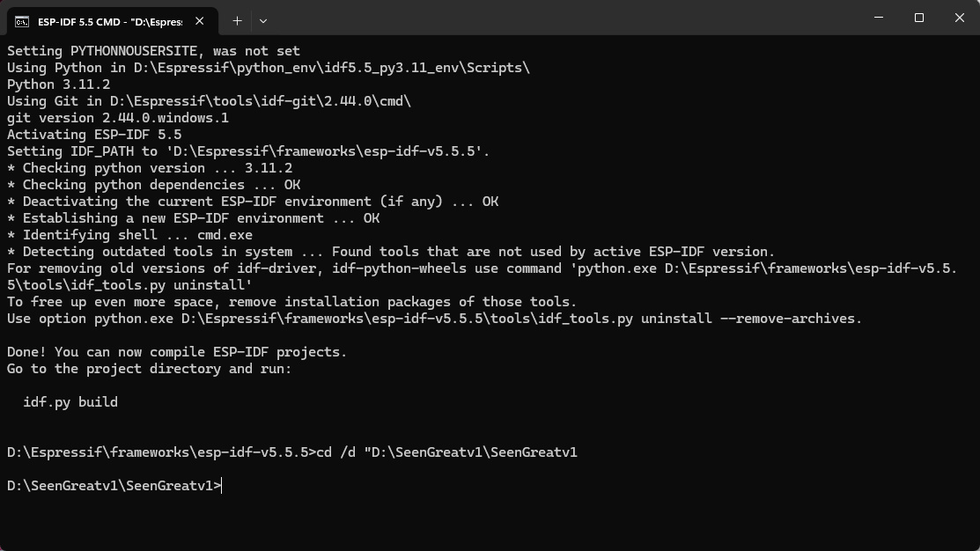Close the ESP-IDF 5.5 CMD tab

[199, 21]
